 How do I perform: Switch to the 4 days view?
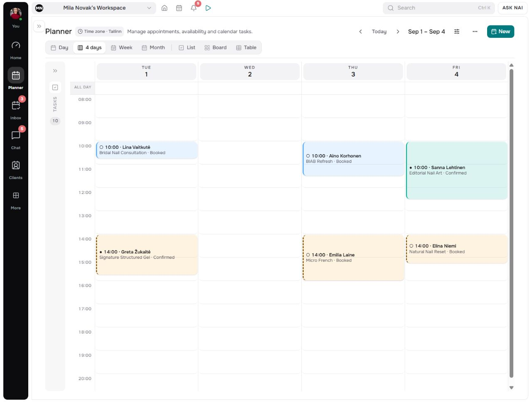pos(89,48)
